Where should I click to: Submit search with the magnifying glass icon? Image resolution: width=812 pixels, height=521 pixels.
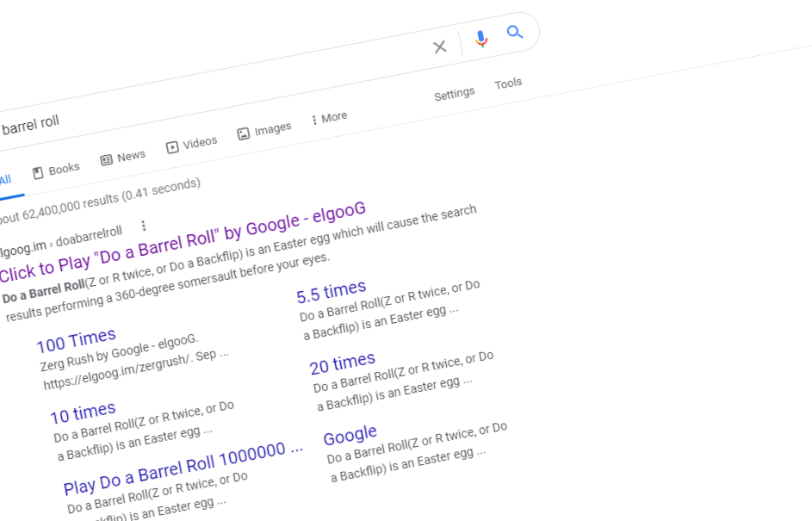click(x=515, y=32)
